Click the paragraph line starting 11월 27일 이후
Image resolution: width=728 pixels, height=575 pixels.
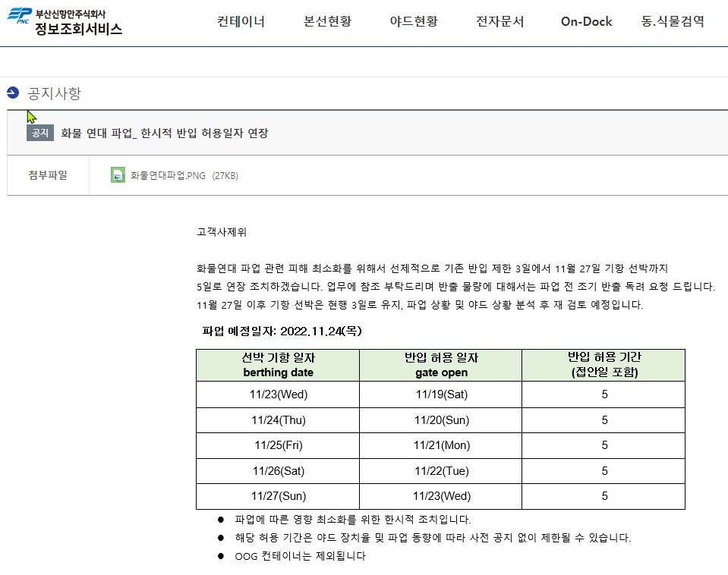(x=420, y=305)
